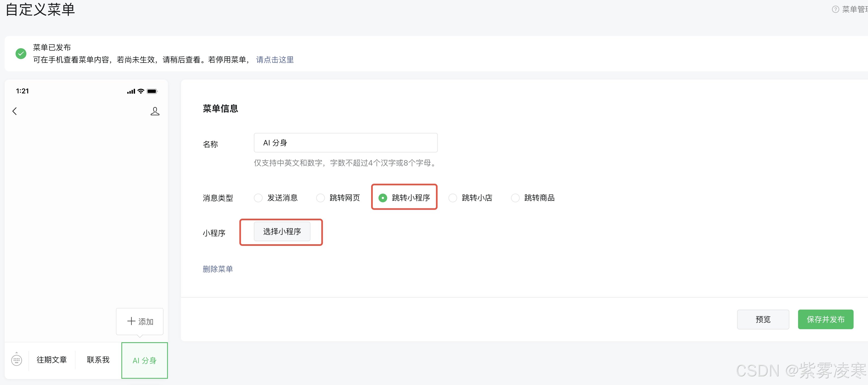Click the help icon beside 菜单管理
This screenshot has height=385, width=868.
point(835,9)
